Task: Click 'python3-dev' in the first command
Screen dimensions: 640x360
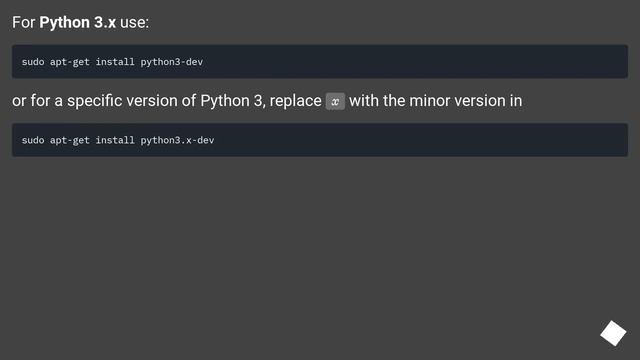Action: pyautogui.click(x=171, y=62)
